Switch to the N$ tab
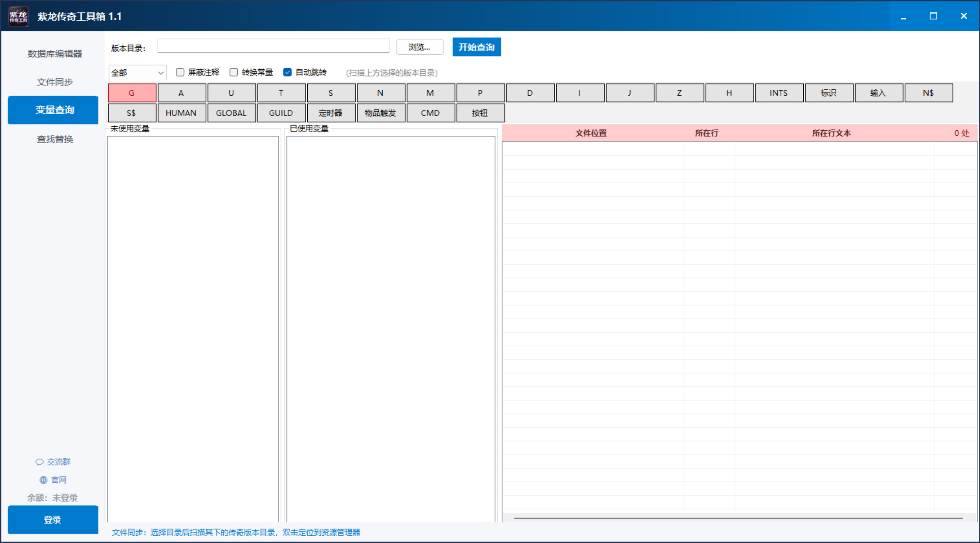This screenshot has width=980, height=543. [928, 93]
